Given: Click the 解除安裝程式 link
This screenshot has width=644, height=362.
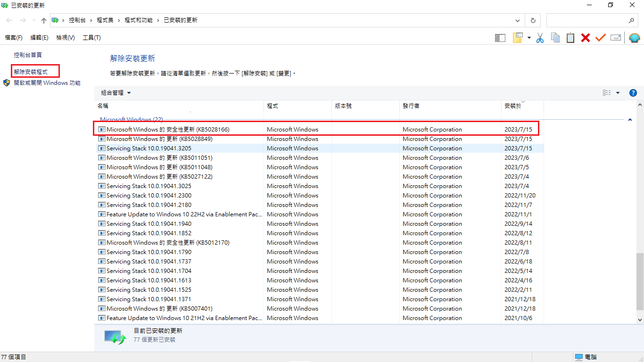Looking at the screenshot, I should (31, 72).
